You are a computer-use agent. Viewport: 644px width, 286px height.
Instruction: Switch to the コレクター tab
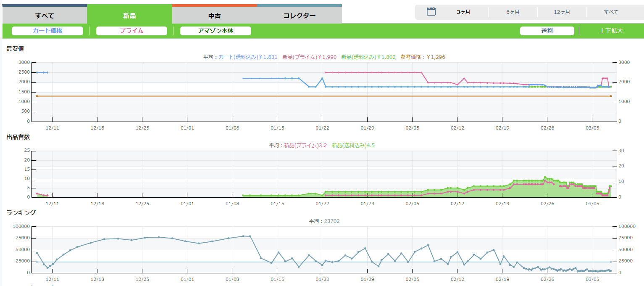[300, 16]
